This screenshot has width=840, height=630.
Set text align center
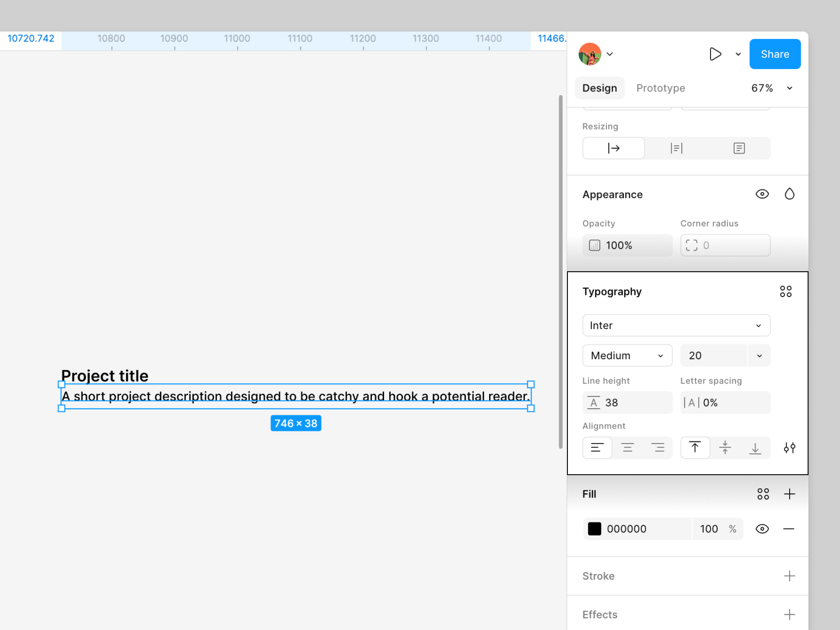tap(627, 448)
